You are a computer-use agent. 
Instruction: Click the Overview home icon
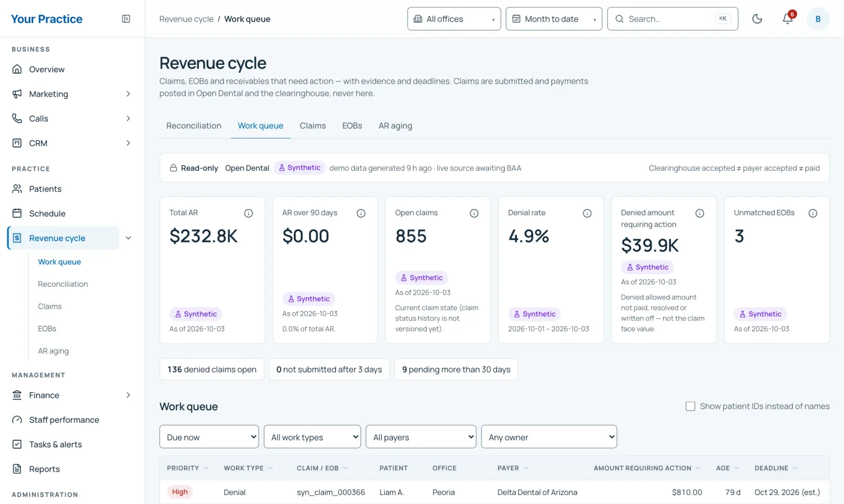(17, 69)
